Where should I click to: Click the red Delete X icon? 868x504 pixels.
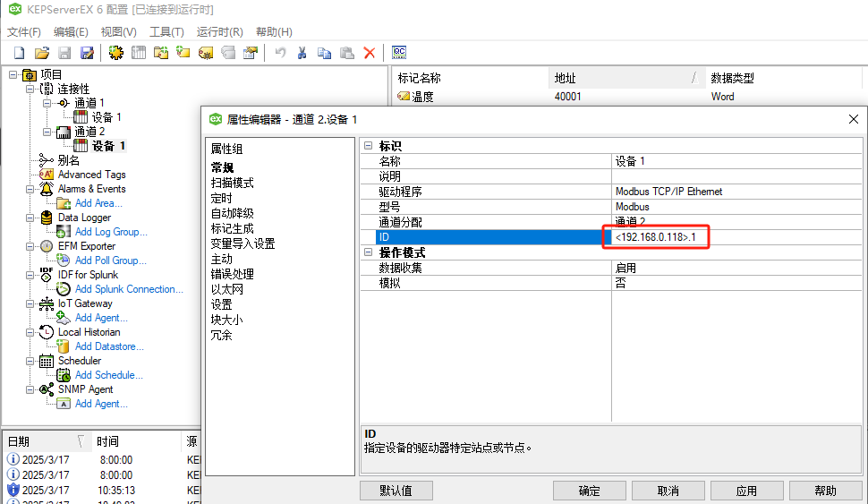tap(370, 53)
